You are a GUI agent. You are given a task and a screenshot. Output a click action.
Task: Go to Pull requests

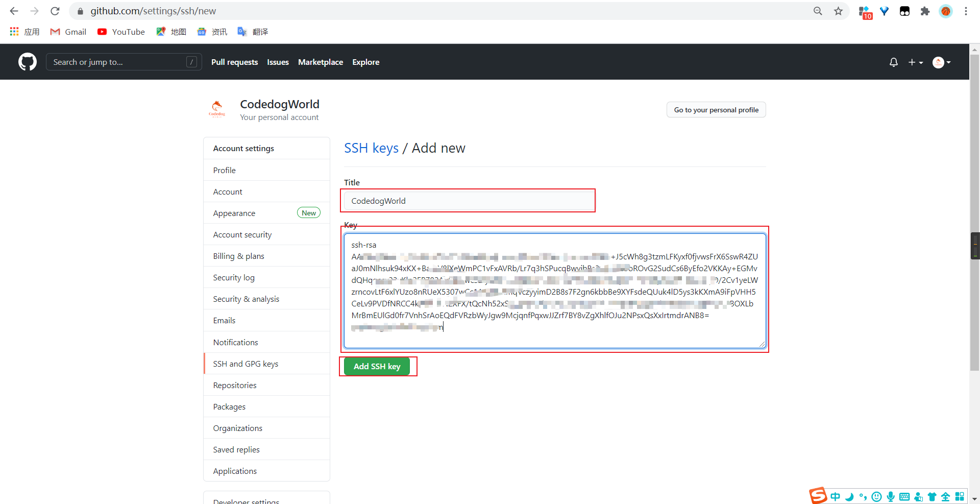pos(234,62)
